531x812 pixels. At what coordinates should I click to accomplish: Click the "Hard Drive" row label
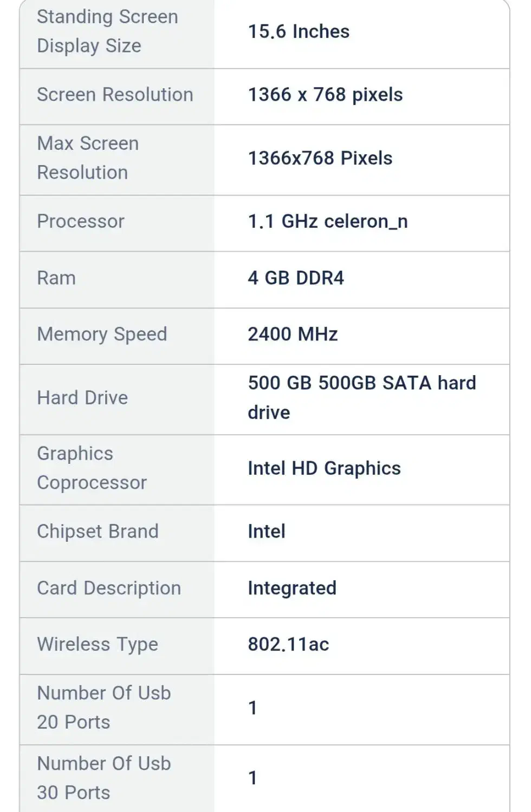(82, 398)
